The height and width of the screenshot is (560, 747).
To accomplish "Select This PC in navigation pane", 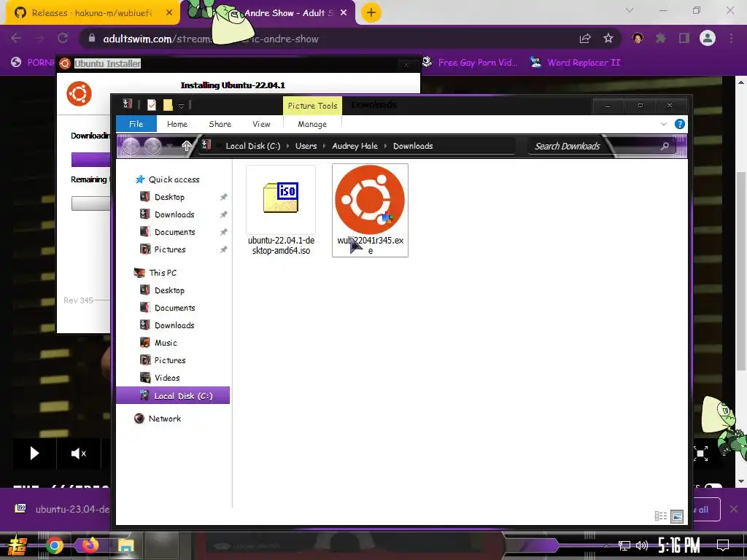I will (163, 273).
